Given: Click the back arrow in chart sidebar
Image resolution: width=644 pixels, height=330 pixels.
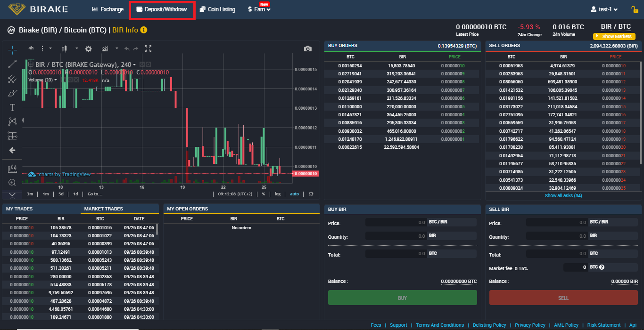Looking at the screenshot, I should (13, 150).
